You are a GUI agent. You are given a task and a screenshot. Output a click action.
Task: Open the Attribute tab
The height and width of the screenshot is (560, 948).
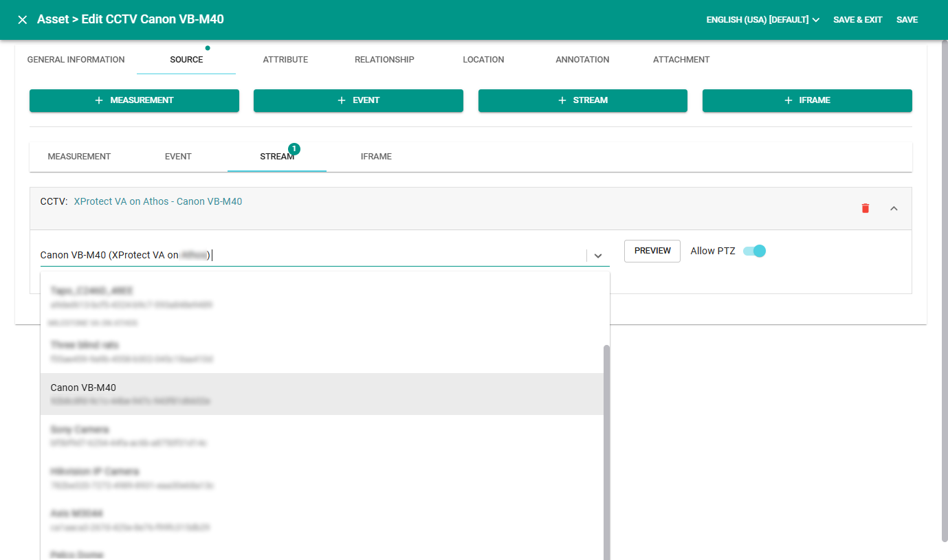point(285,60)
